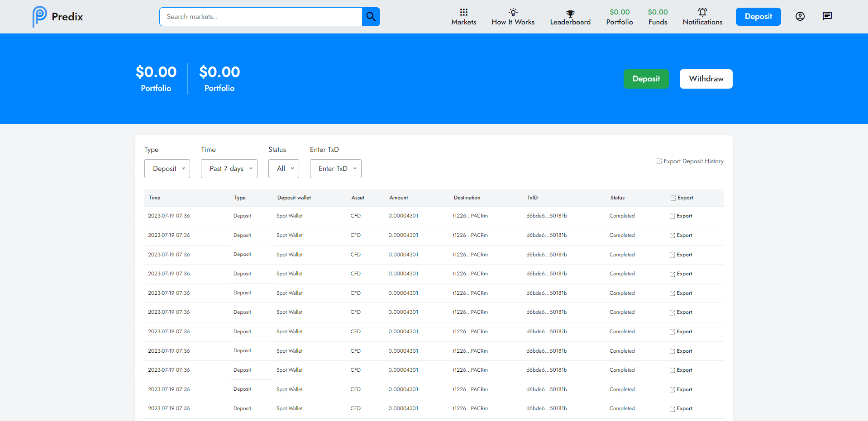The height and width of the screenshot is (421, 868).
Task: Go to Portfolio $0.00 in navbar
Action: (x=620, y=17)
